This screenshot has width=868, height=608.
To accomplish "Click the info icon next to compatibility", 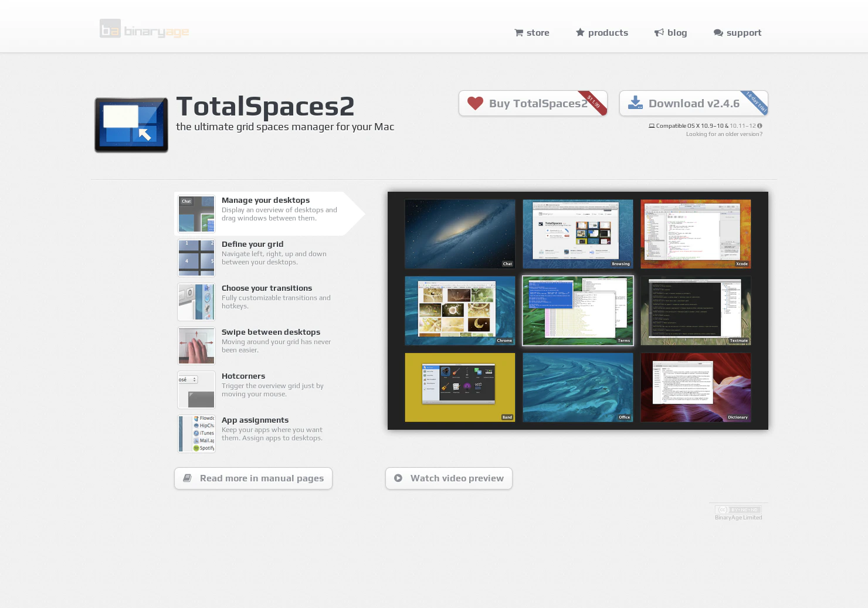I will [x=759, y=126].
